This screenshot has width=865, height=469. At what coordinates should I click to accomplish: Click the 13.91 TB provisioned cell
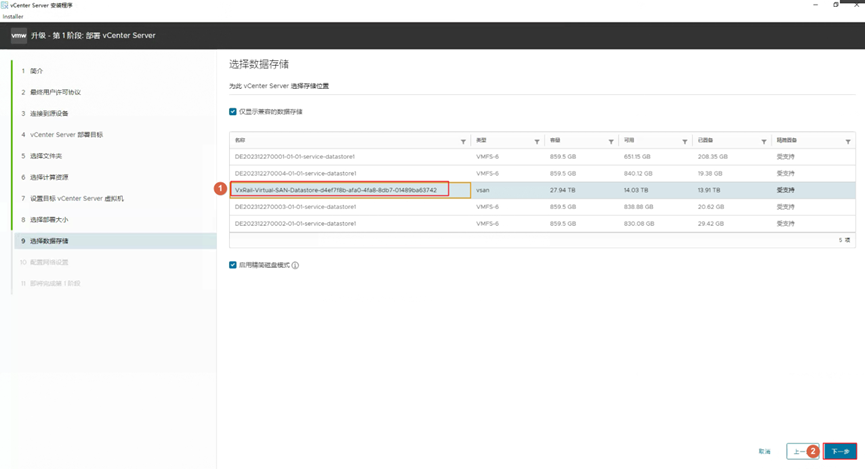(x=709, y=190)
